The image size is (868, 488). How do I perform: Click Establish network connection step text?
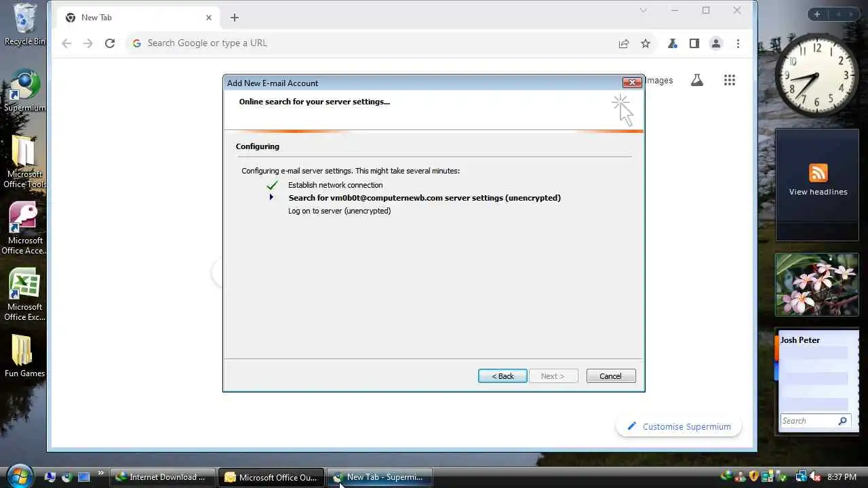[335, 185]
